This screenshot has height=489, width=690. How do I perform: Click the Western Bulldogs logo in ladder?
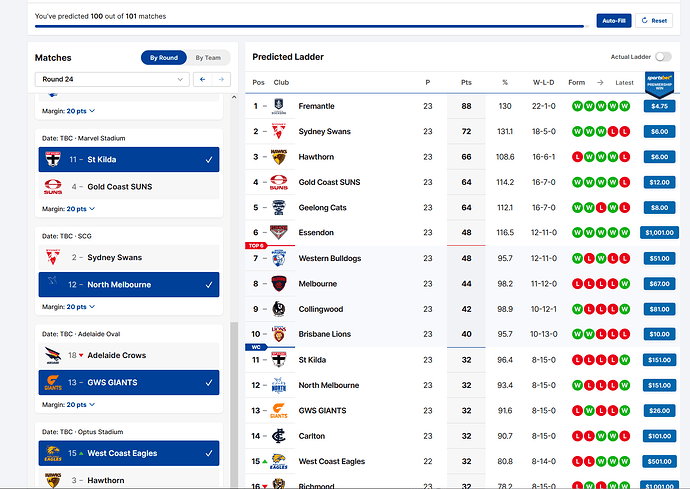279,258
